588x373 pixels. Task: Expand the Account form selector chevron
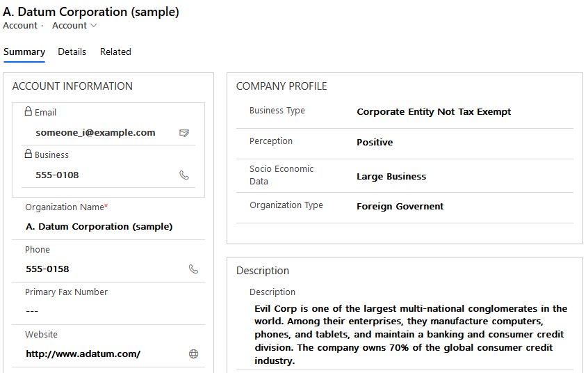point(94,26)
